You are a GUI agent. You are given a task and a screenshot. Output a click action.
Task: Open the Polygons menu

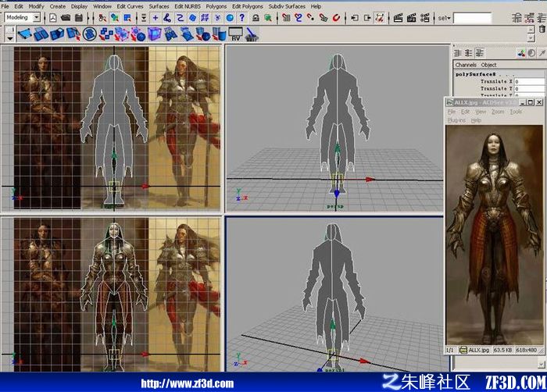tap(216, 6)
